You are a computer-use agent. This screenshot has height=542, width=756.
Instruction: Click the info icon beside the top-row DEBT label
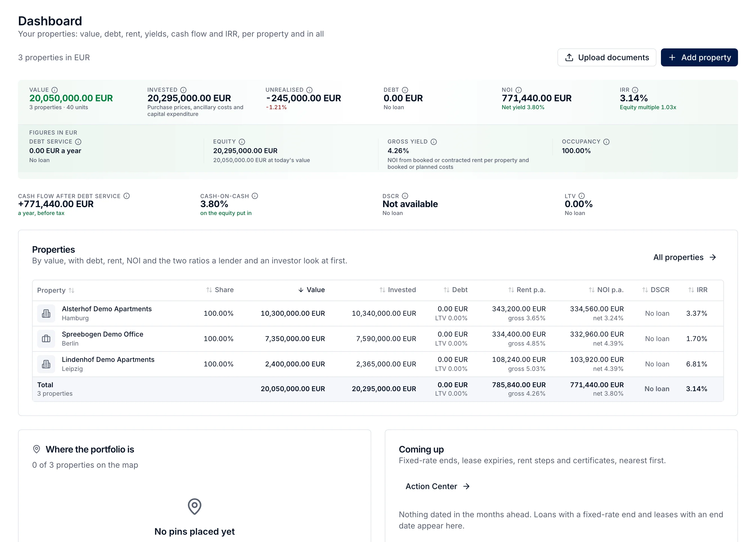(x=405, y=90)
